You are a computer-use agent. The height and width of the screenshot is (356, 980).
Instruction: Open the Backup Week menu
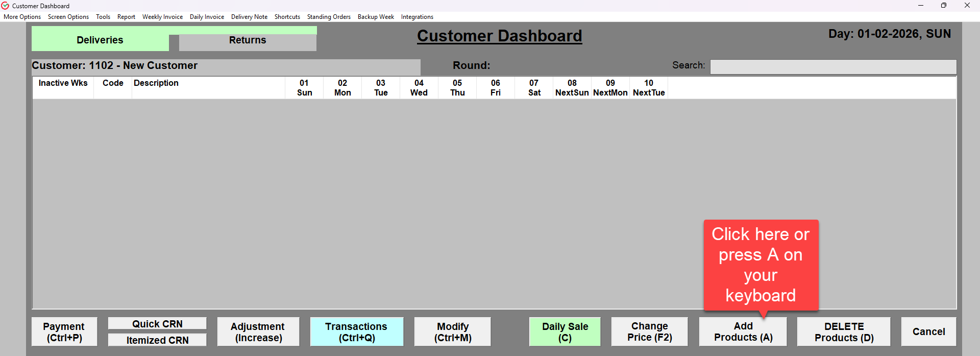(376, 17)
